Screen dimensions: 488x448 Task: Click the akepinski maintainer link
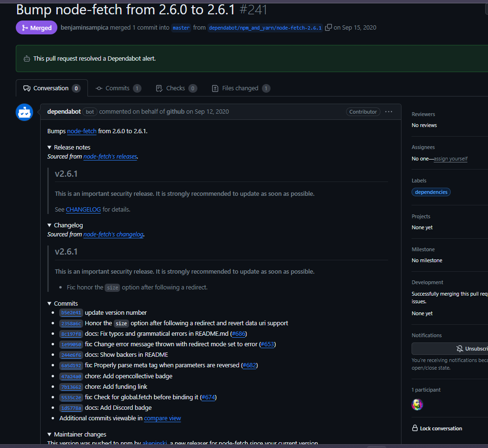point(155,443)
